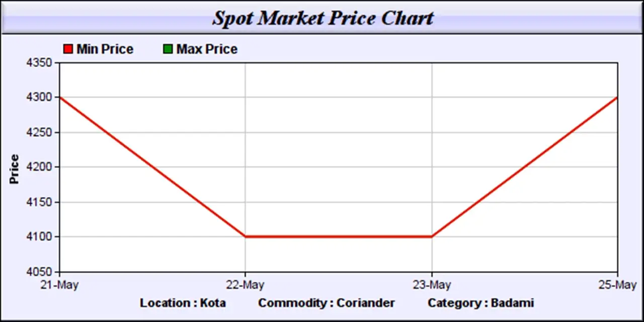
Task: Click the Spot Market Price Chart title
Action: click(x=323, y=18)
